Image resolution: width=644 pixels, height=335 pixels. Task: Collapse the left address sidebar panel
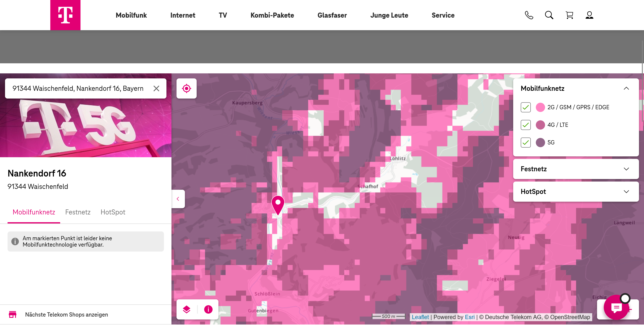(178, 199)
